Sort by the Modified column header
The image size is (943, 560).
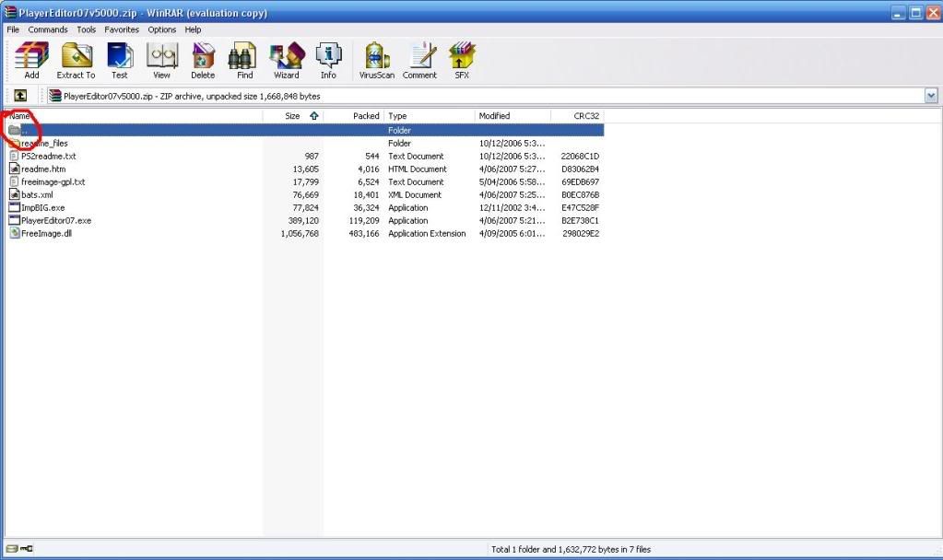pyautogui.click(x=513, y=116)
